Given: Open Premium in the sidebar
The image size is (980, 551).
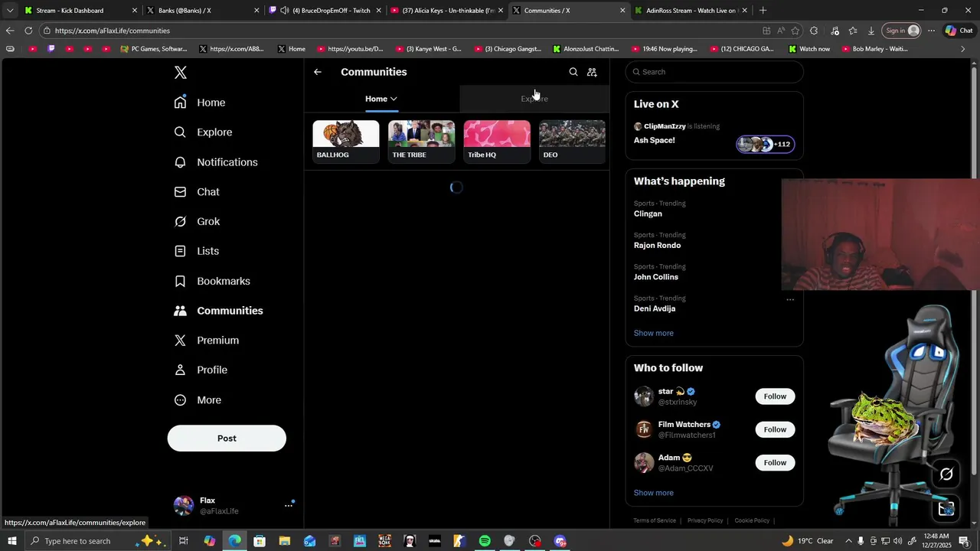Looking at the screenshot, I should pyautogui.click(x=207, y=341).
